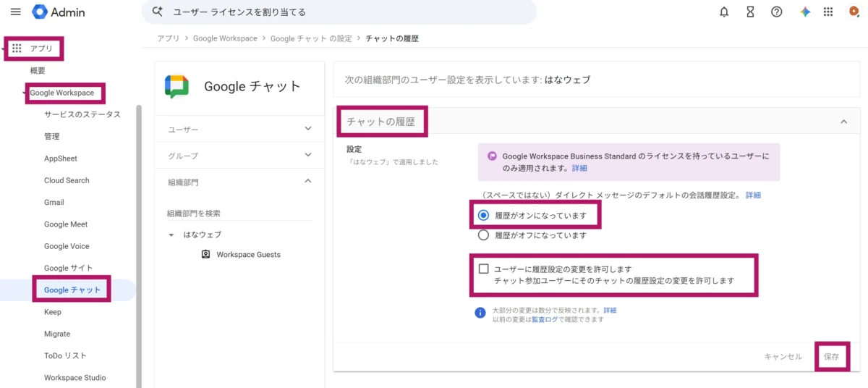The height and width of the screenshot is (388, 868).
Task: Click the Workspace Guests icon
Action: point(205,255)
